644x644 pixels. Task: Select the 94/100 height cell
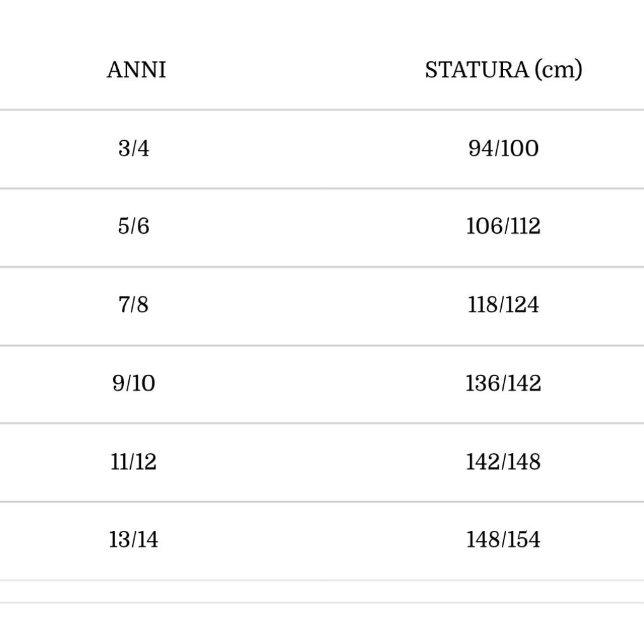point(503,149)
